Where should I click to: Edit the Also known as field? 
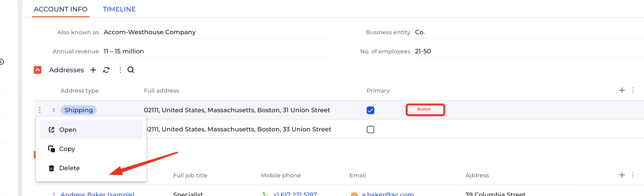(x=218, y=32)
